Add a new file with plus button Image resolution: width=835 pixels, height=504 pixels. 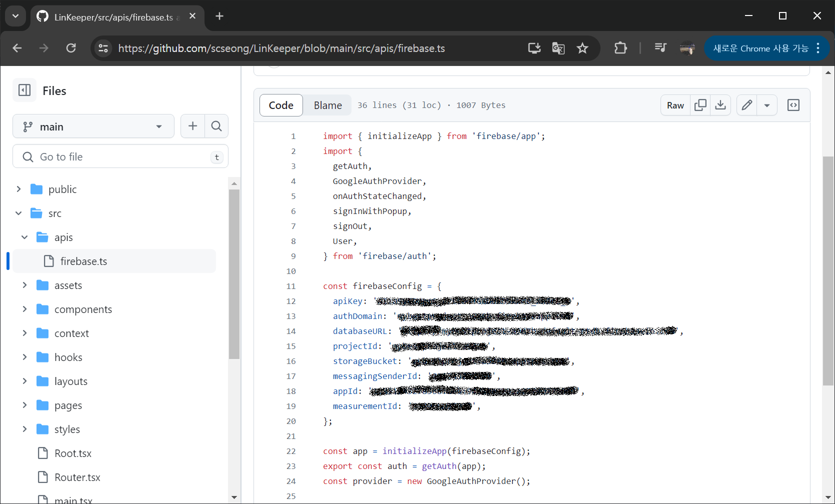[x=192, y=126]
